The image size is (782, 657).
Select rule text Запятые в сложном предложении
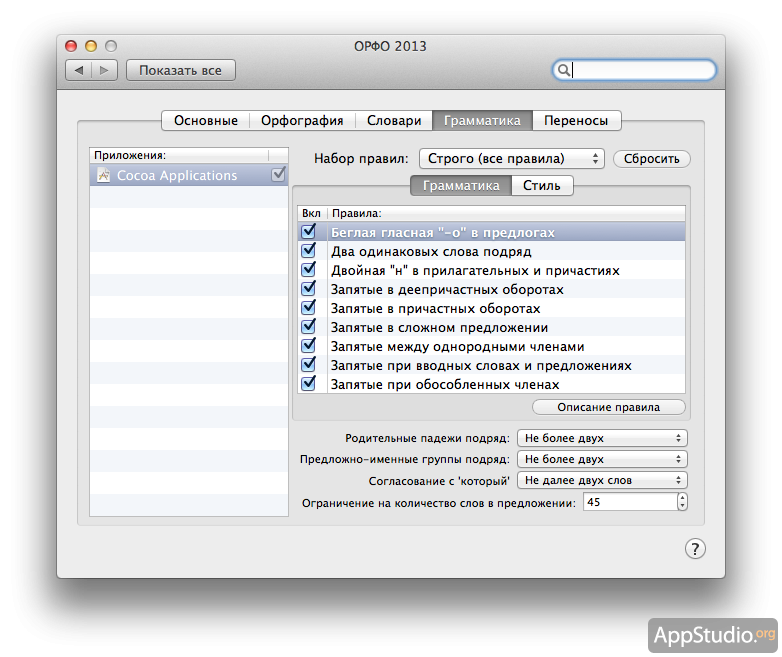coord(439,327)
